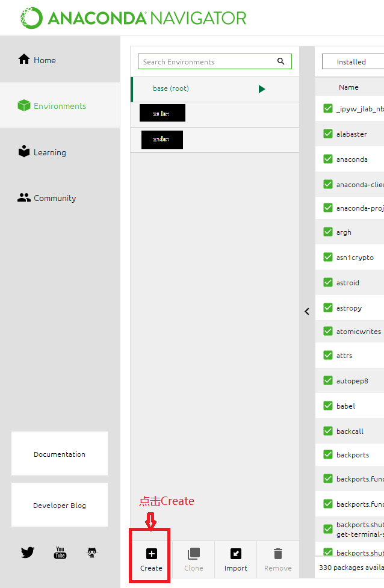Screen dimensions: 384x588
Task: Click the green play arrow on base (root)
Action: [x=262, y=89]
